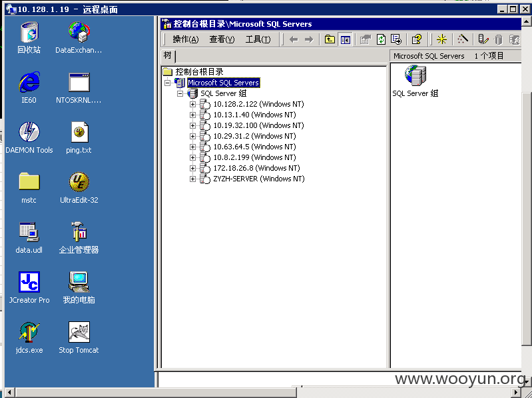The height and width of the screenshot is (398, 532).
Task: Click the console window system menu icon
Action: pos(166,24)
